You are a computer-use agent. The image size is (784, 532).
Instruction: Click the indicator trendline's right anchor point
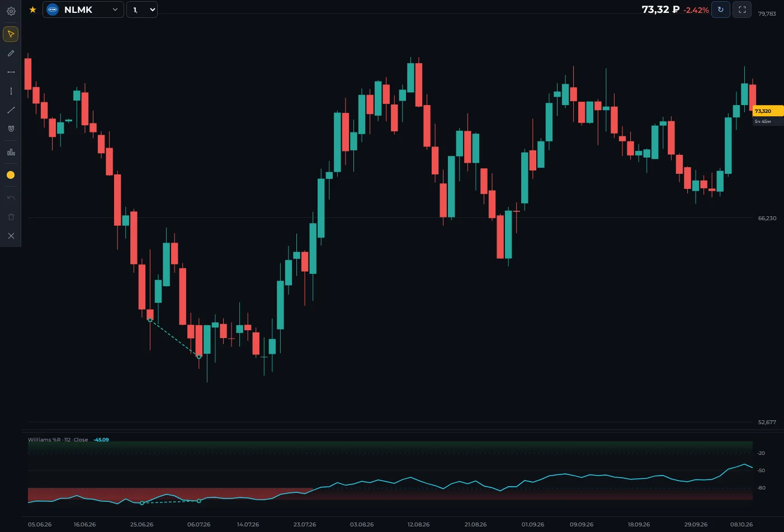(199, 501)
